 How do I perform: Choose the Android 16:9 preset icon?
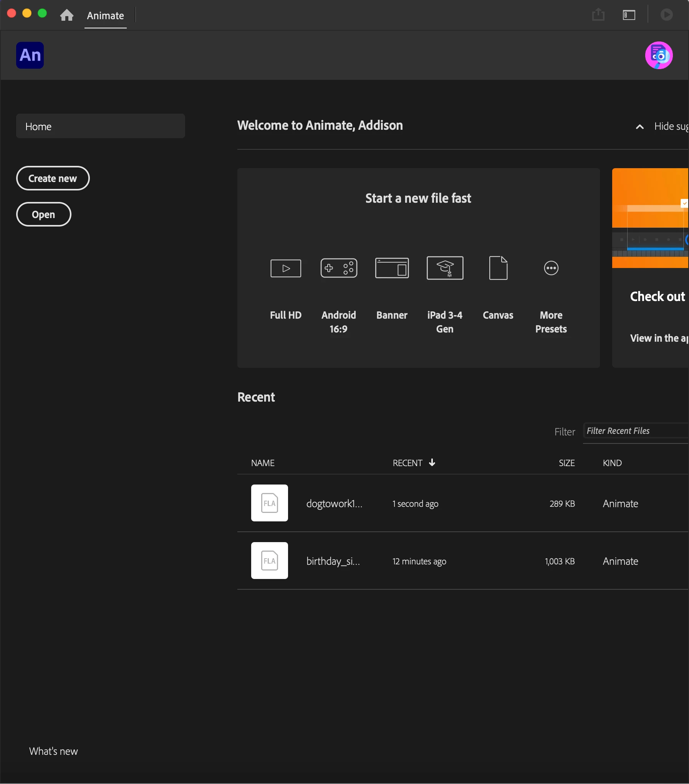(339, 268)
